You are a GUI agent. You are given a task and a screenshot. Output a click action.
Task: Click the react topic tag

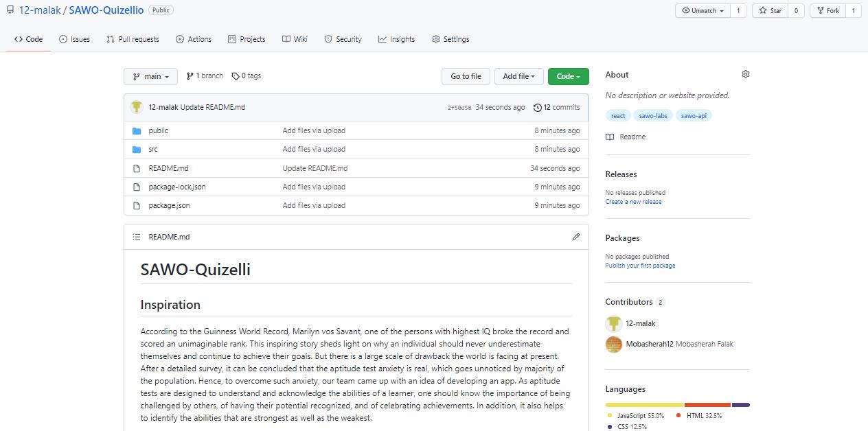tap(618, 115)
